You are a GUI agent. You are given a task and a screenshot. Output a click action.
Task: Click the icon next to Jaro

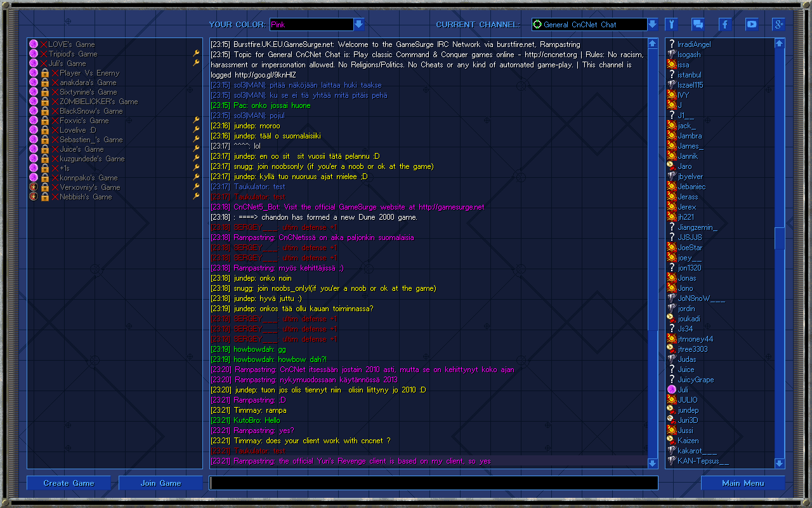(x=671, y=166)
